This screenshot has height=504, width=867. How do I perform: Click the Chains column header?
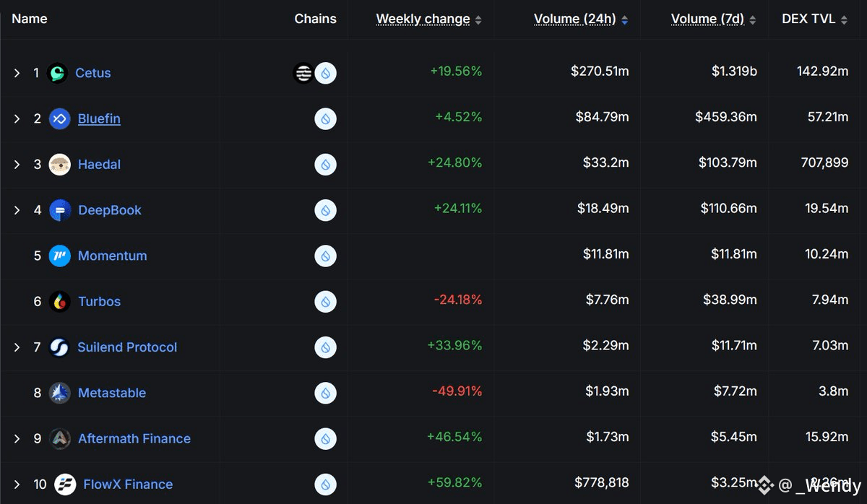click(315, 19)
